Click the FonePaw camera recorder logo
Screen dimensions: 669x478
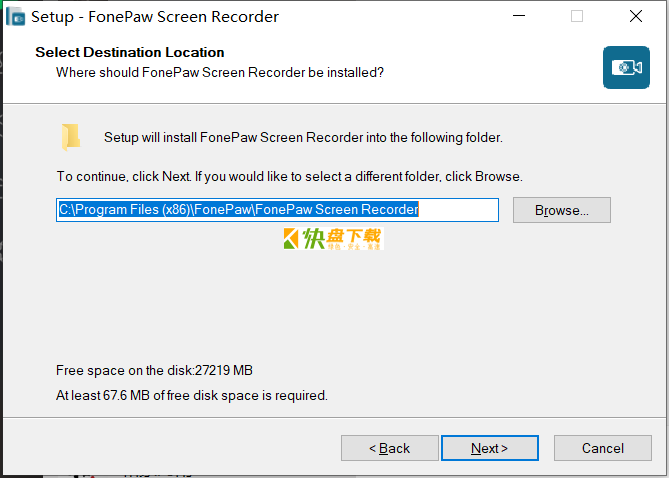pos(626,67)
